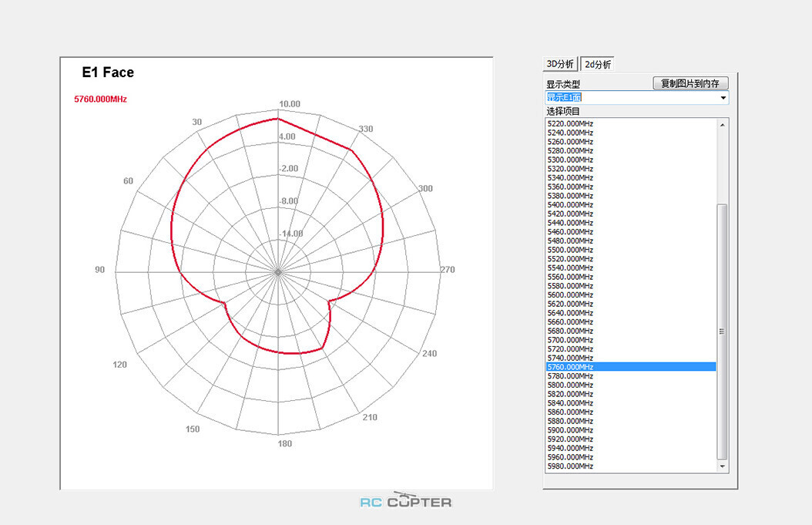The height and width of the screenshot is (525, 812).
Task: Select 5240.000MHz in the frequency list
Action: click(631, 133)
